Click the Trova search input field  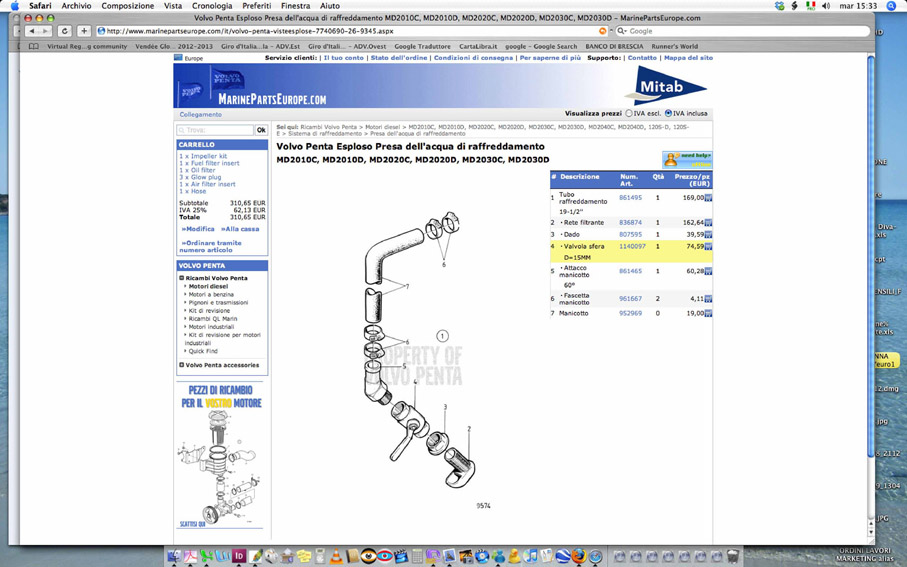point(215,130)
